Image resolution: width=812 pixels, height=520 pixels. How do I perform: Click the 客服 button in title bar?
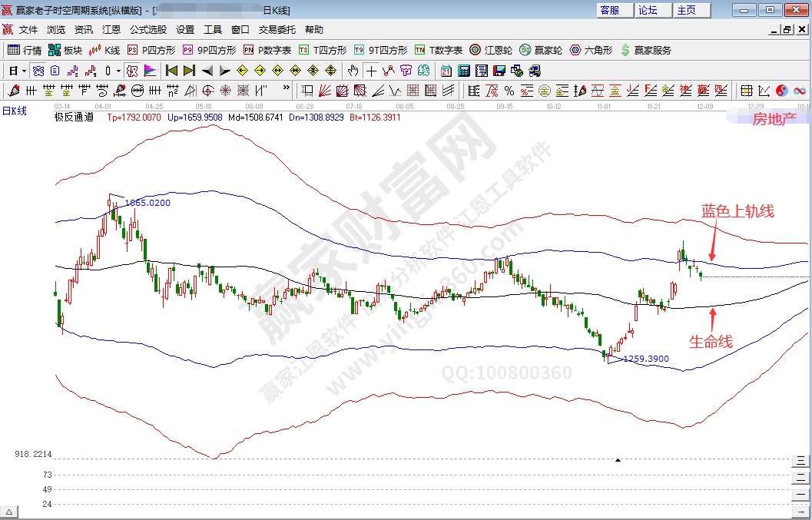pyautogui.click(x=609, y=10)
